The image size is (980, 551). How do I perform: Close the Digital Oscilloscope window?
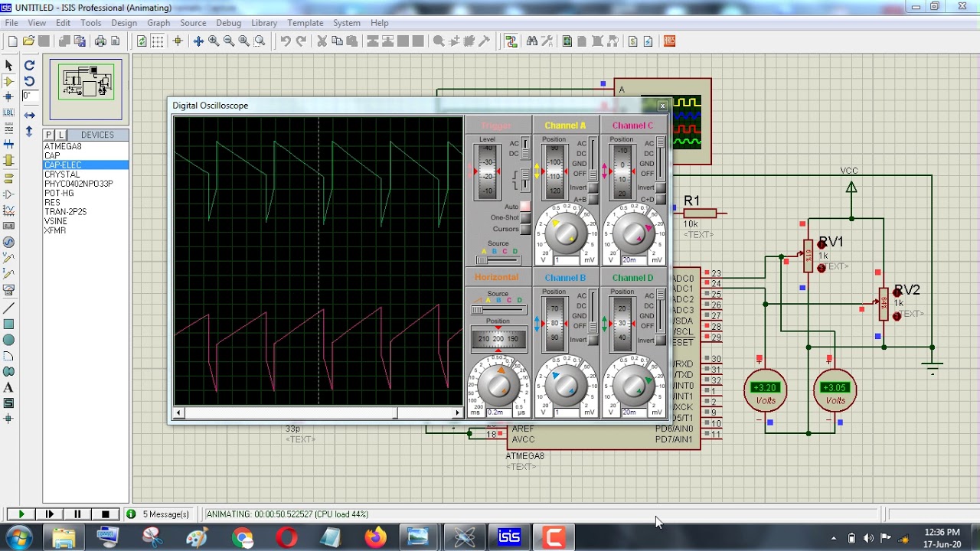point(662,106)
